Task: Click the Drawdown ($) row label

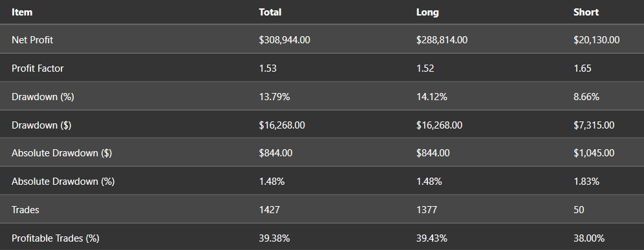Action: (41, 125)
